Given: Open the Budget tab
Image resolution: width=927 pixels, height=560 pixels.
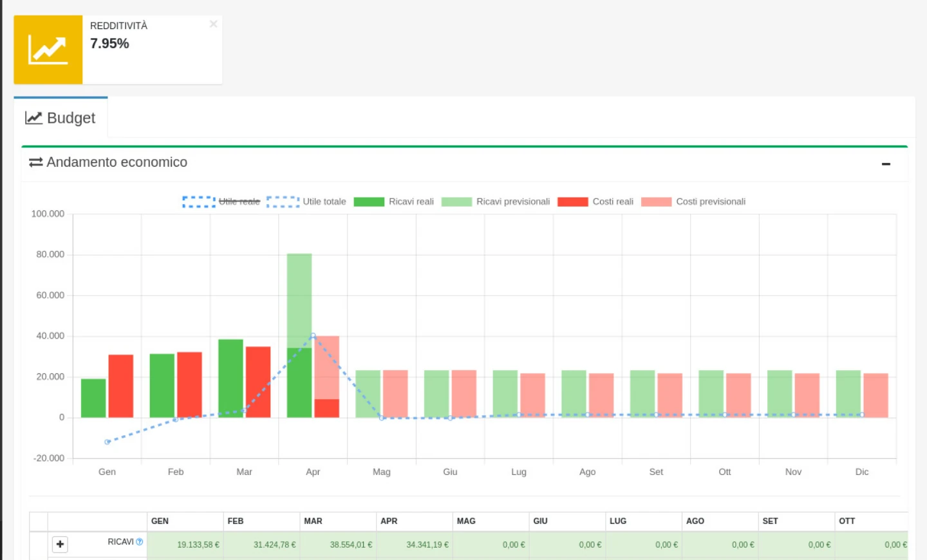Looking at the screenshot, I should point(61,118).
